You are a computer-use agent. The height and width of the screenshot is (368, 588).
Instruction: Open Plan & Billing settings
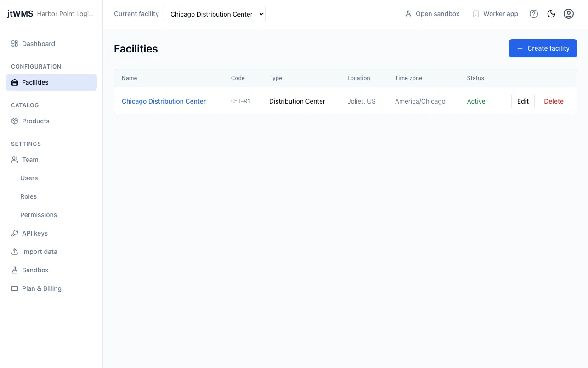(51, 288)
